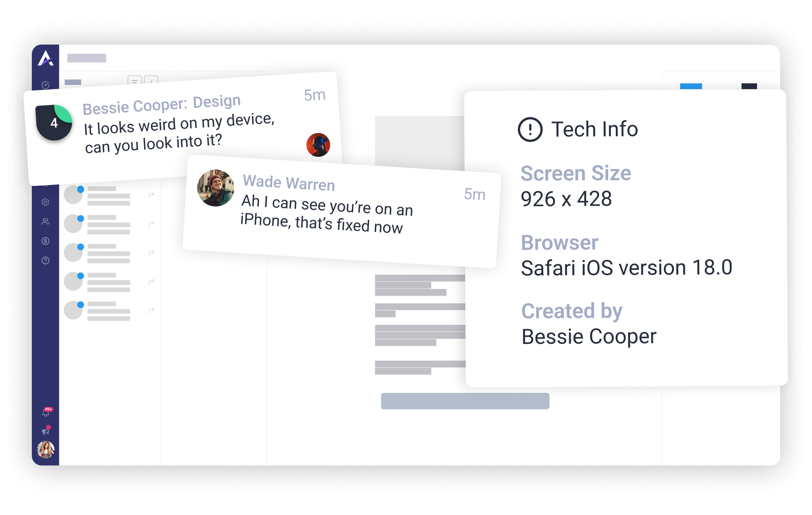Open the dashboard gauge icon in sidebar
The width and height of the screenshot is (812, 515).
coord(45,85)
